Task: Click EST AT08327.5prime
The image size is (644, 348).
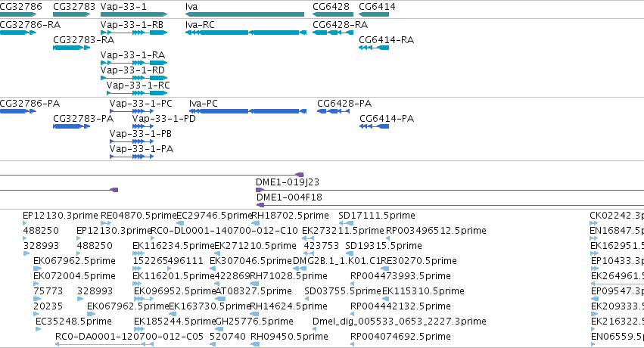Action: click(x=254, y=291)
